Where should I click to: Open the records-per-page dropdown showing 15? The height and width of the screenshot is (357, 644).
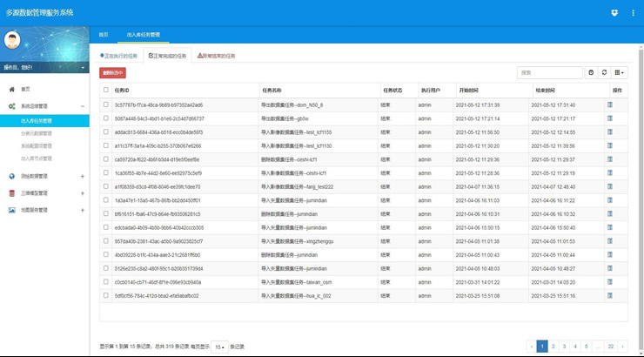point(219,347)
